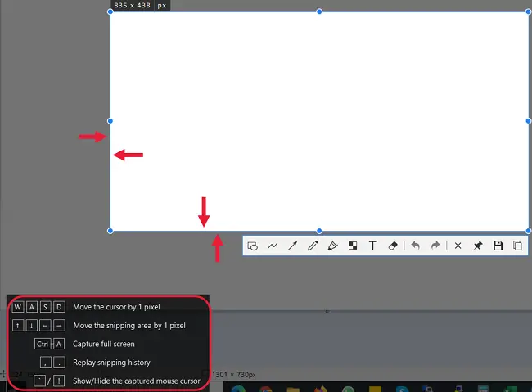Click the right arrow key hint
The image size is (532, 392).
click(x=59, y=326)
